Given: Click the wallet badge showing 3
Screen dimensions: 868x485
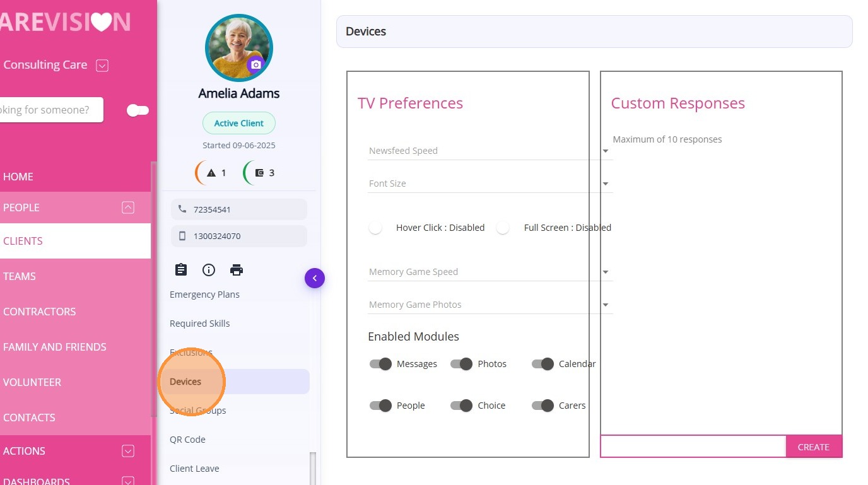Looking at the screenshot, I should click(x=260, y=173).
